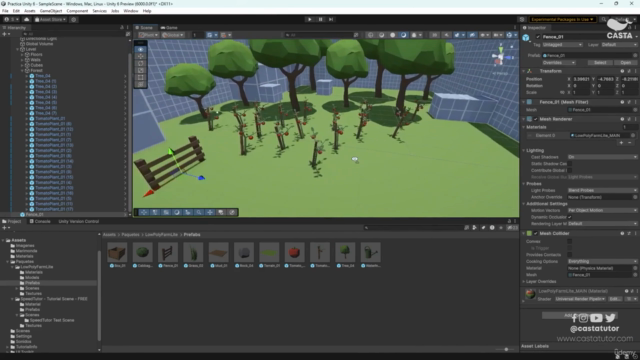The image size is (640, 360).
Task: Click the Step frame button
Action: [x=331, y=19]
